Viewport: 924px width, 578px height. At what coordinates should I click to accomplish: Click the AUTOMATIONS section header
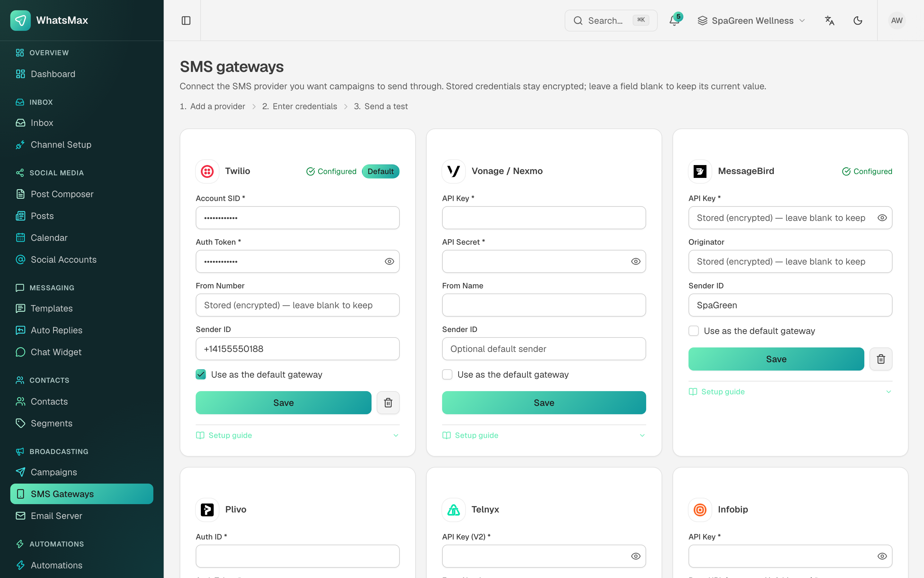click(x=50, y=544)
